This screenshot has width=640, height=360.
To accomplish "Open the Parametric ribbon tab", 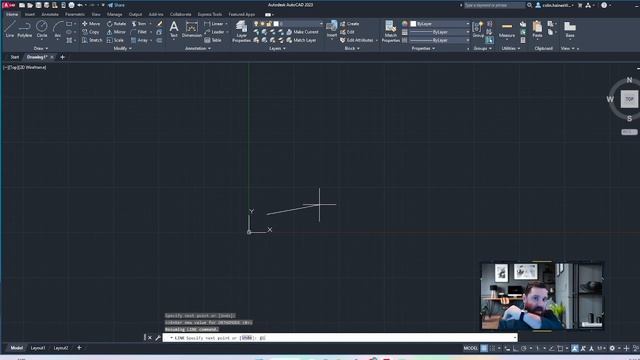I will pyautogui.click(x=75, y=14).
